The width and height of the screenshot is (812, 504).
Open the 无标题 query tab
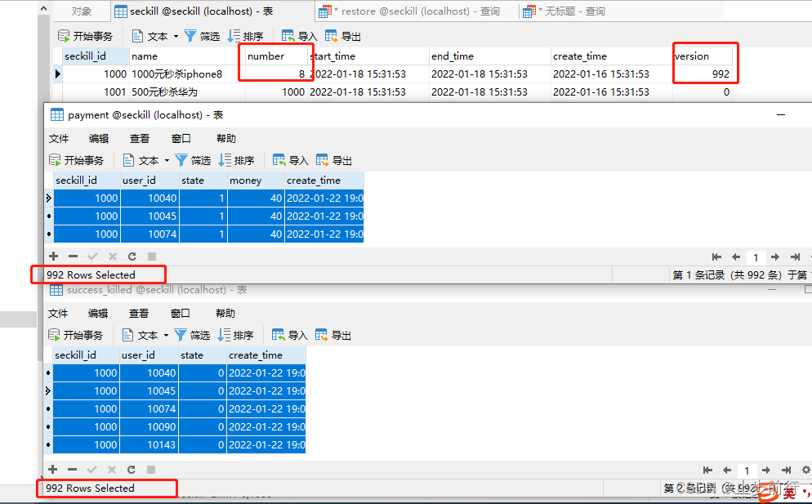(x=564, y=11)
